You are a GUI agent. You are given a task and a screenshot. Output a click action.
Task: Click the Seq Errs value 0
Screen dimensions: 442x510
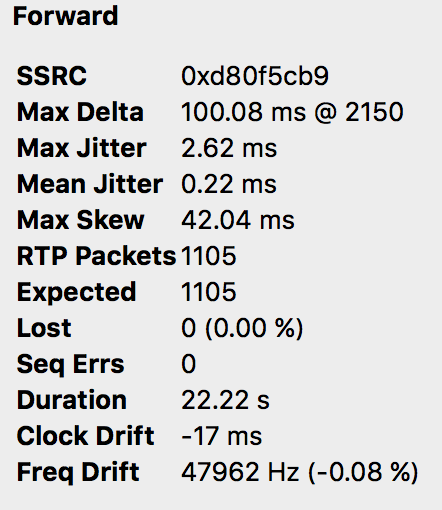[x=189, y=364]
